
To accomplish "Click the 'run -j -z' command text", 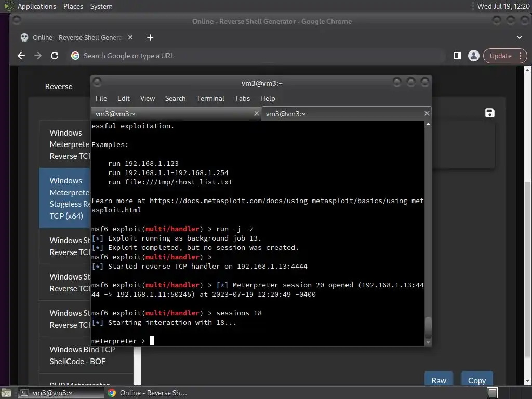I will [x=235, y=229].
